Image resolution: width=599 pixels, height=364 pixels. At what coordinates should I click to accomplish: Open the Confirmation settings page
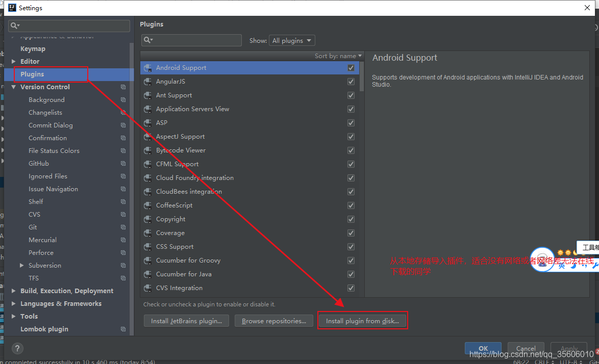point(47,138)
